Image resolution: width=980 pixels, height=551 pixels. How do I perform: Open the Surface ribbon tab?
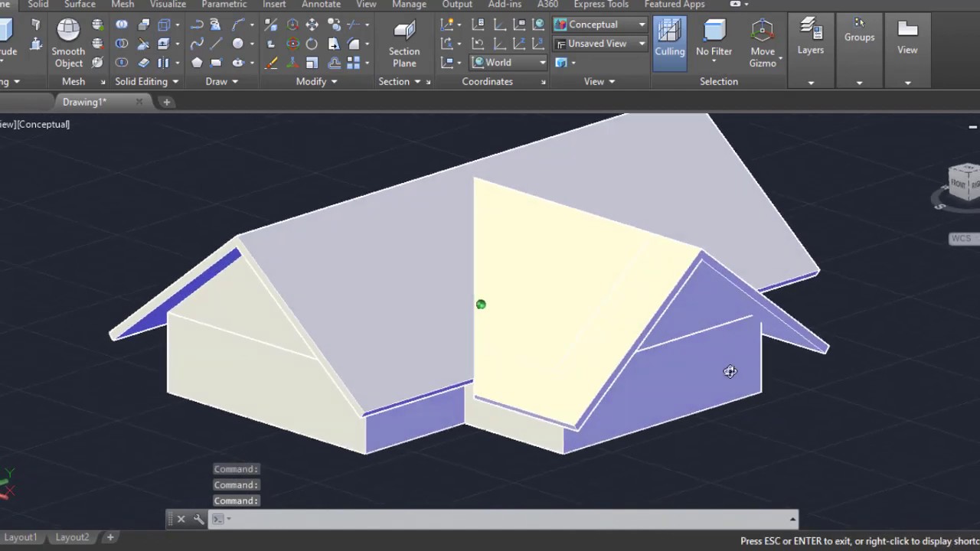click(x=80, y=5)
